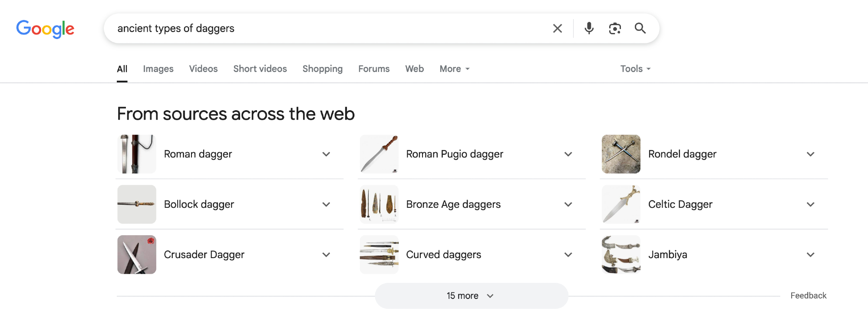This screenshot has height=321, width=868.
Task: Show 15 more dagger types
Action: pyautogui.click(x=471, y=296)
